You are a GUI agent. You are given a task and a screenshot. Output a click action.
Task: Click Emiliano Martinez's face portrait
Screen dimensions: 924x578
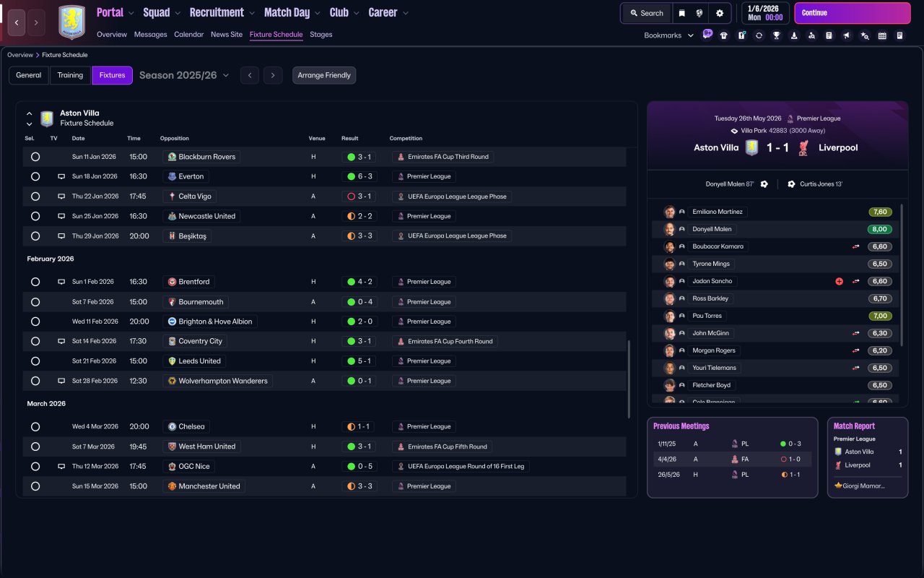point(669,212)
